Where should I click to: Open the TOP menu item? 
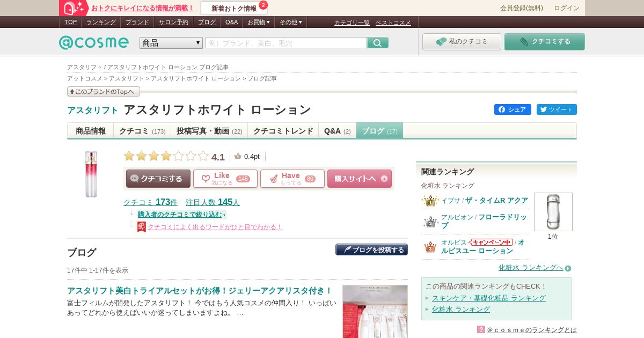click(70, 22)
